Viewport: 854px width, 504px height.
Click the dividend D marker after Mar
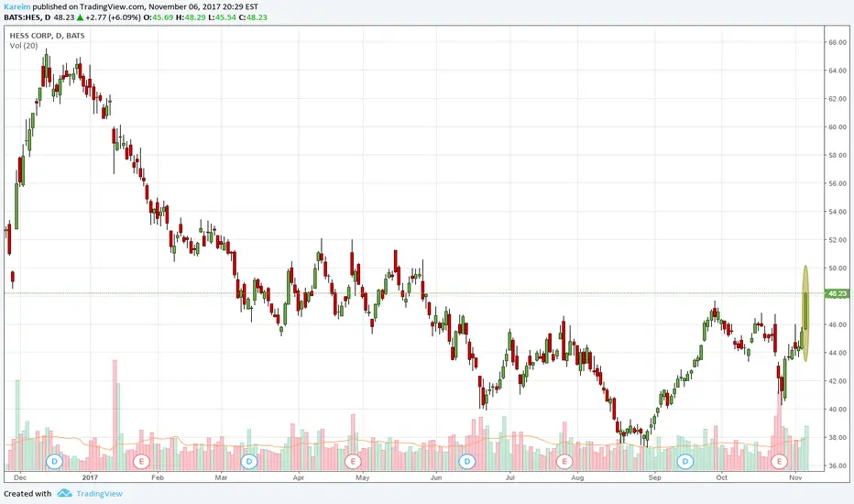click(249, 462)
